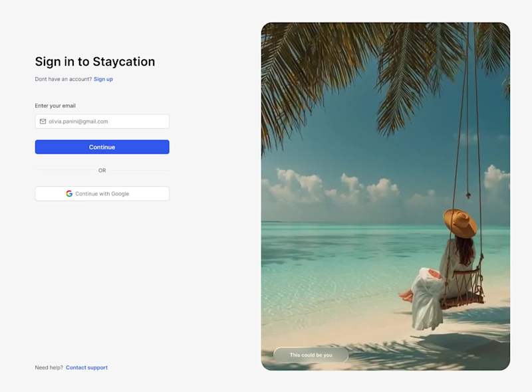The height and width of the screenshot is (392, 532).
Task: Choose Continue with Google
Action: point(102,194)
